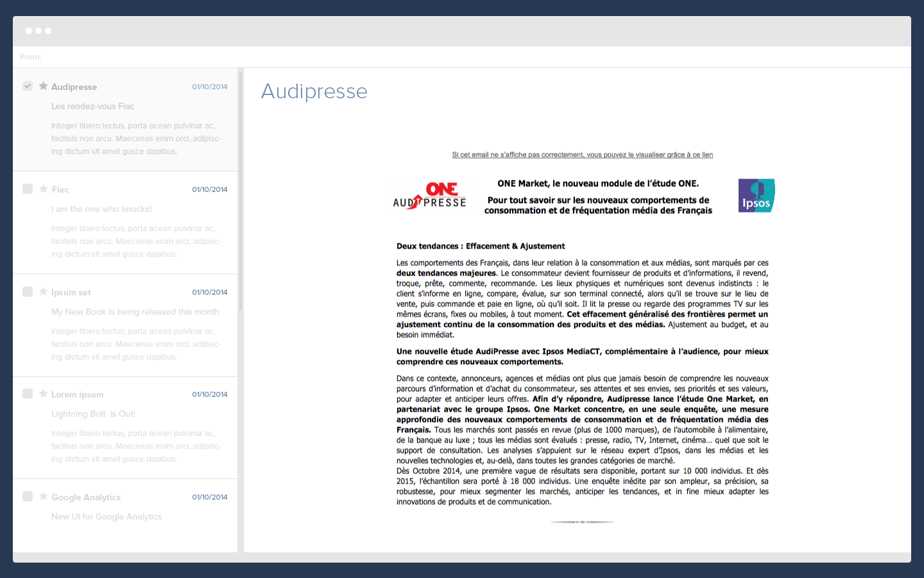Click subject 'My New Book is being released this month'
Screen dimensions: 924x578
point(135,312)
